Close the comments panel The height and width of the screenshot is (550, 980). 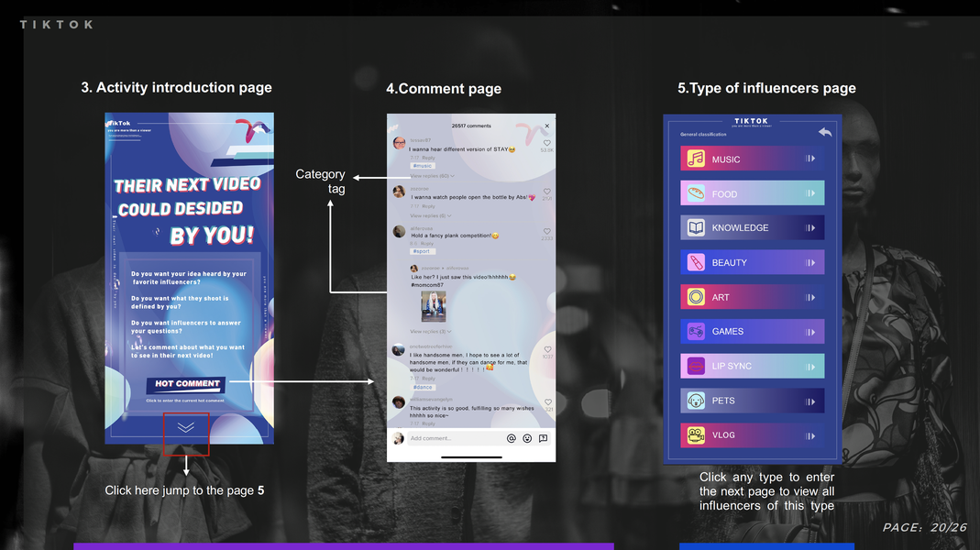(x=547, y=126)
